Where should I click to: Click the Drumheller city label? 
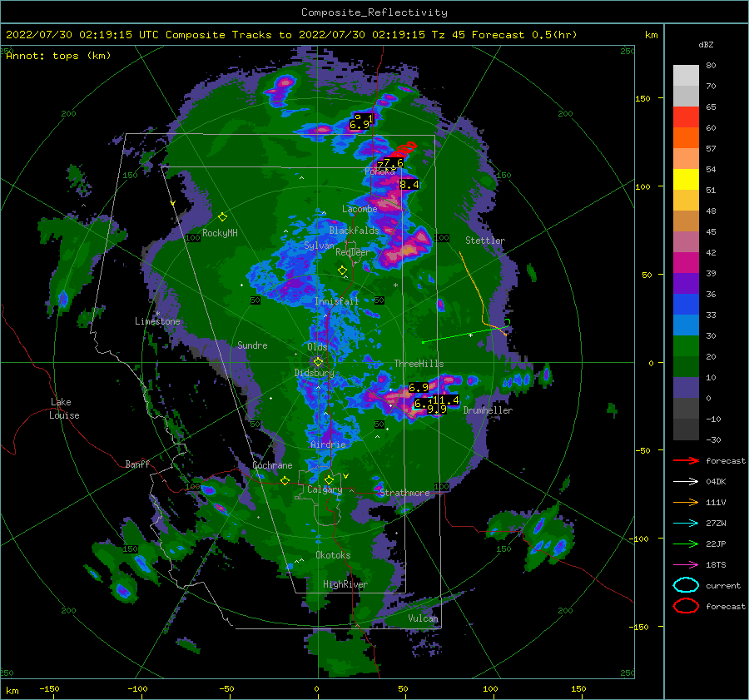click(x=488, y=410)
